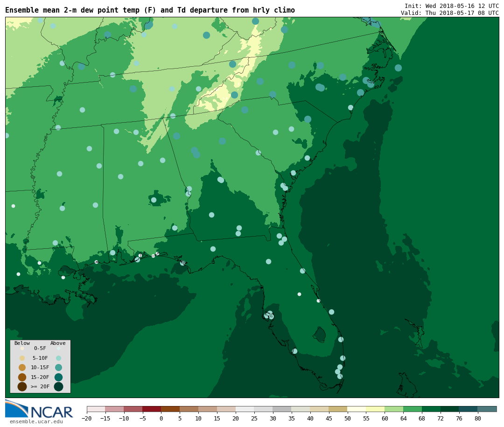Click the Below 5-10F tan legend circle

pyautogui.click(x=22, y=358)
